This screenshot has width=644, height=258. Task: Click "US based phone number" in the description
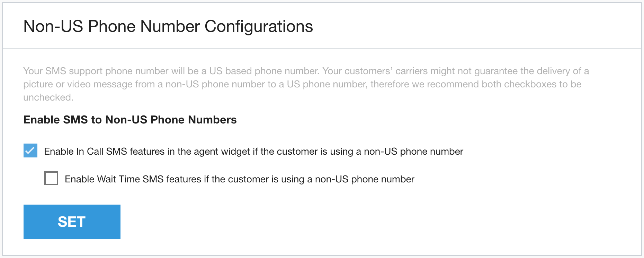coord(264,71)
